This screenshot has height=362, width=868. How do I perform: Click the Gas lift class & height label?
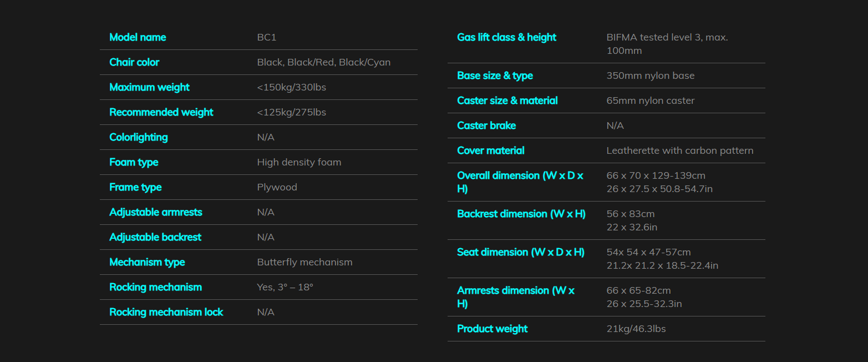pos(507,37)
